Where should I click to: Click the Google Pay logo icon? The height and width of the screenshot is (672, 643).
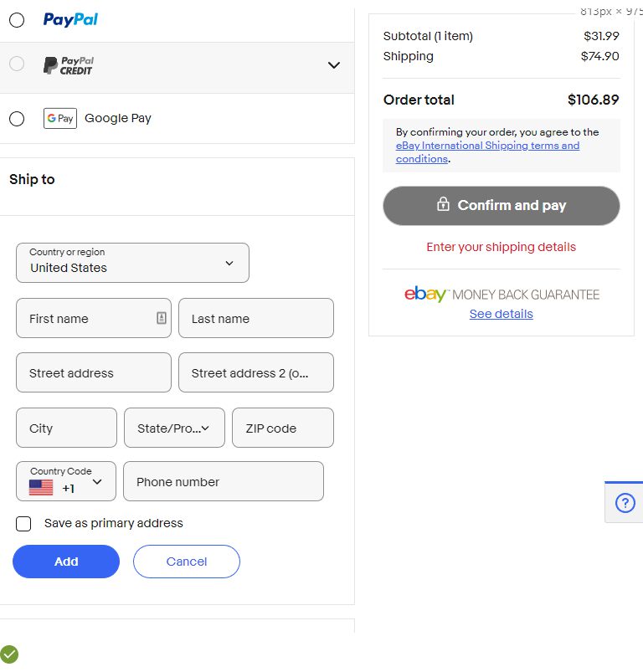[x=60, y=118]
